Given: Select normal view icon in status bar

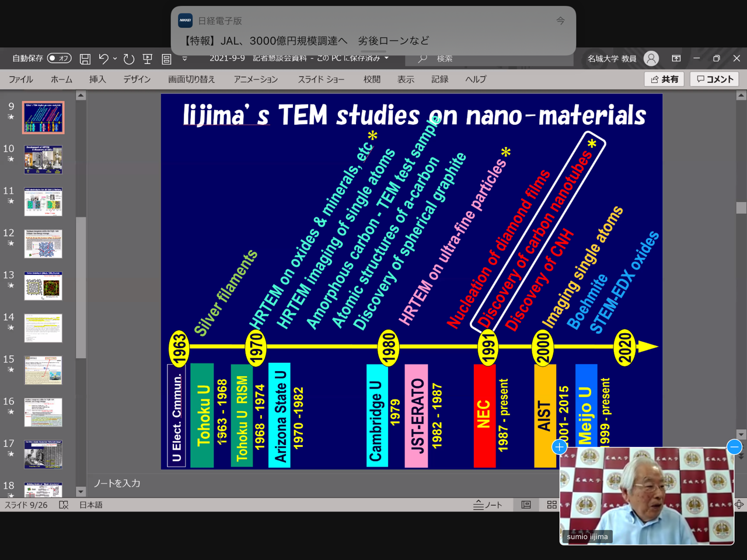Looking at the screenshot, I should [526, 505].
